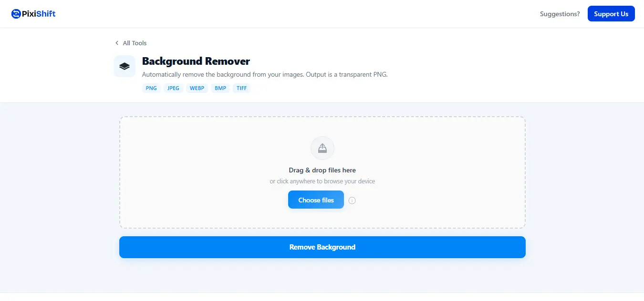Click 'or click anywhere to browse your device'
The width and height of the screenshot is (644, 301).
[x=322, y=181]
